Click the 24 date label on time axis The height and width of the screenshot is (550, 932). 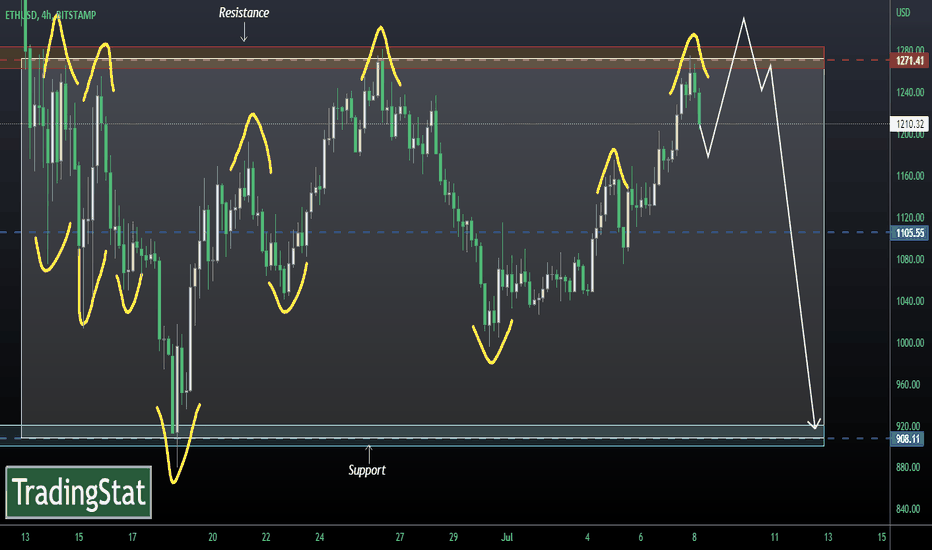click(x=320, y=538)
